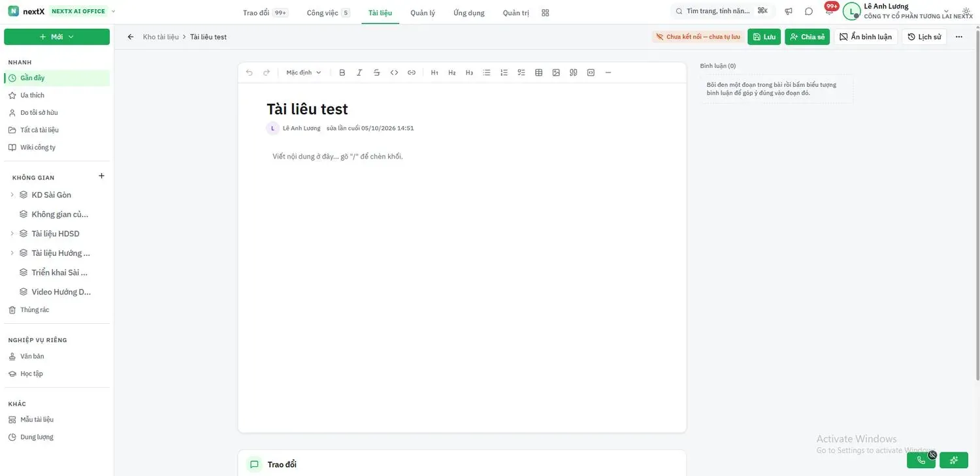Insert a horizontal divider line

pos(608,72)
